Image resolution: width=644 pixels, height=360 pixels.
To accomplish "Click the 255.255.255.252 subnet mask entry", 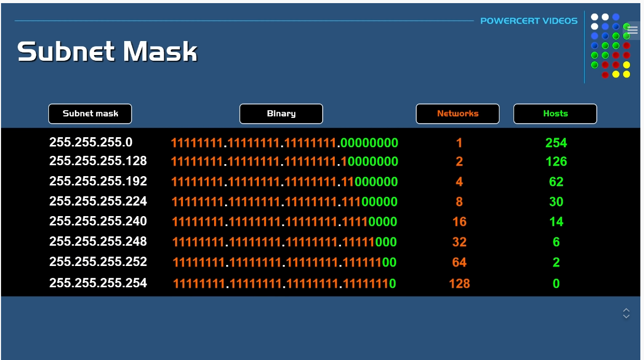I will [98, 262].
